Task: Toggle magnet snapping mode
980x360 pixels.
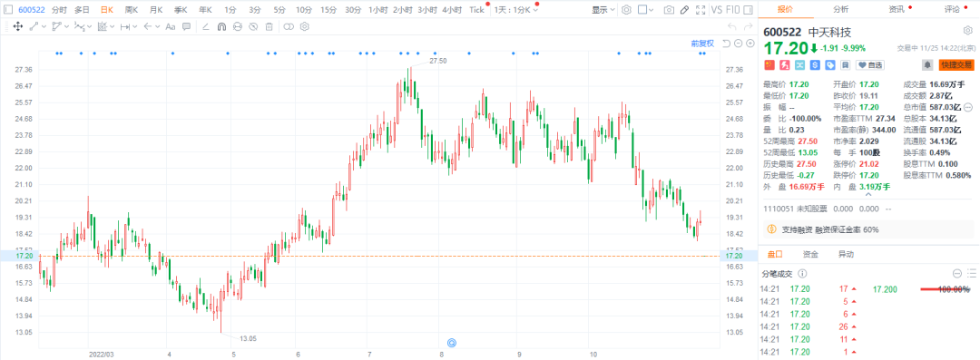Action: coord(221,27)
